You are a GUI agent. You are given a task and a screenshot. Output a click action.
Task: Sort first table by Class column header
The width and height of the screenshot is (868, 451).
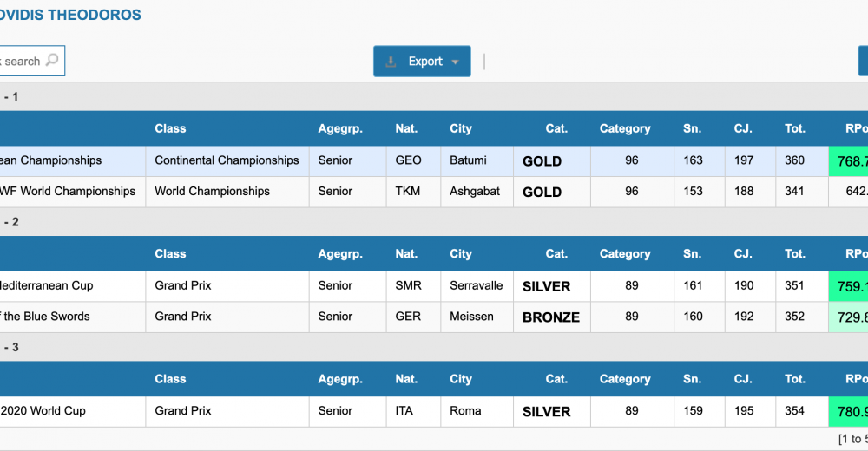coord(170,128)
